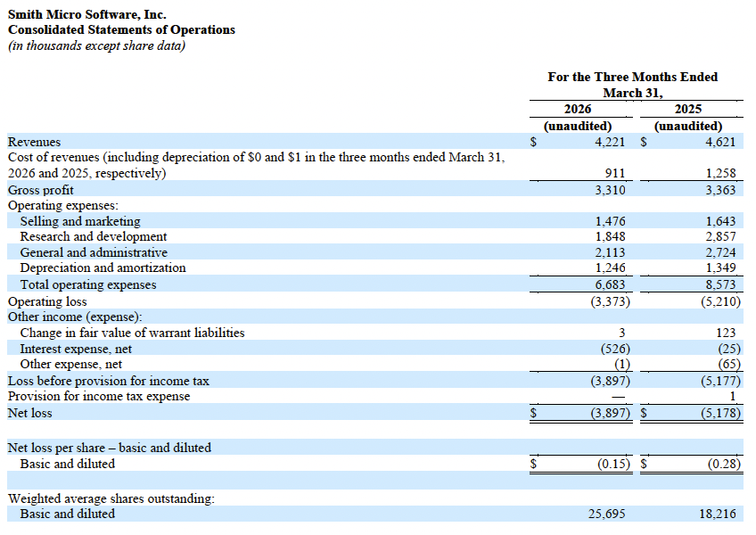Click the 2025 column header

tap(688, 109)
